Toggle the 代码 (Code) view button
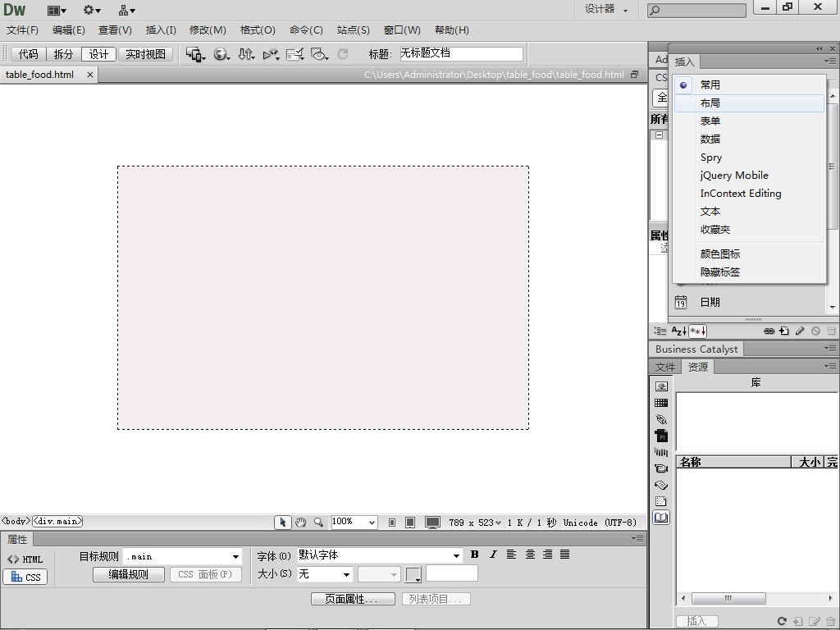The height and width of the screenshot is (630, 840). 29,54
